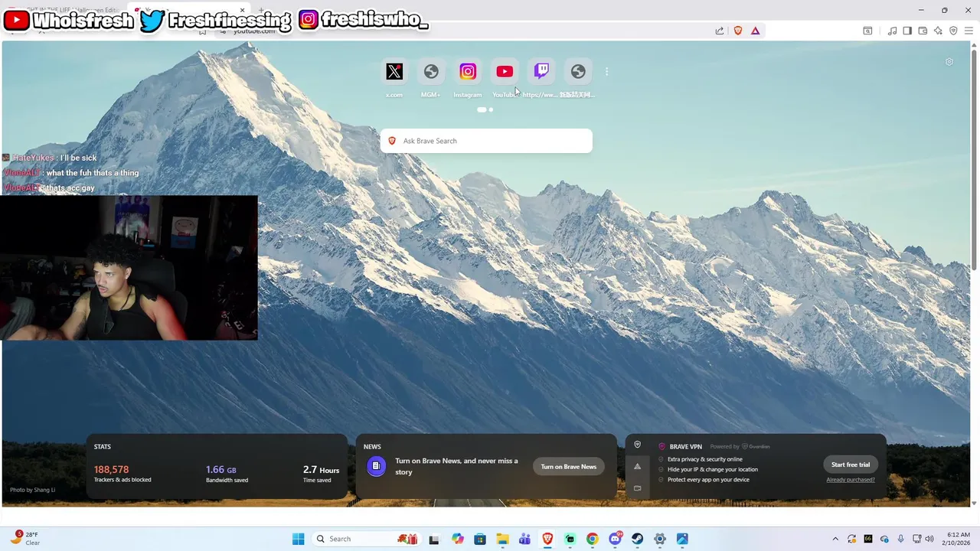This screenshot has height=551, width=980.
Task: Click the Photo by Shang Li credit
Action: click(32, 490)
